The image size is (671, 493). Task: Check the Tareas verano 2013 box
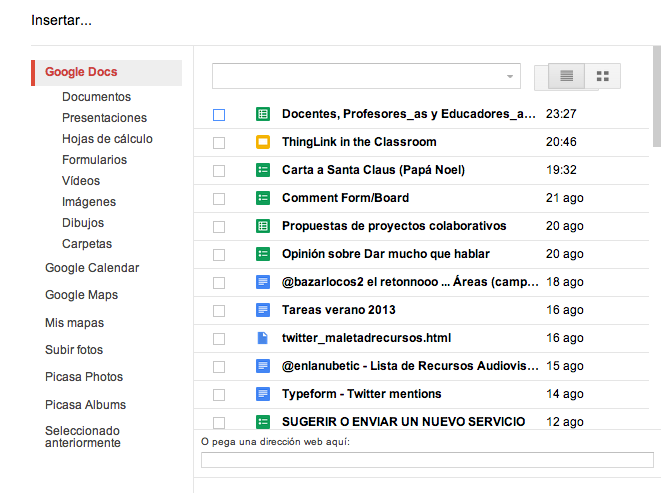click(219, 311)
